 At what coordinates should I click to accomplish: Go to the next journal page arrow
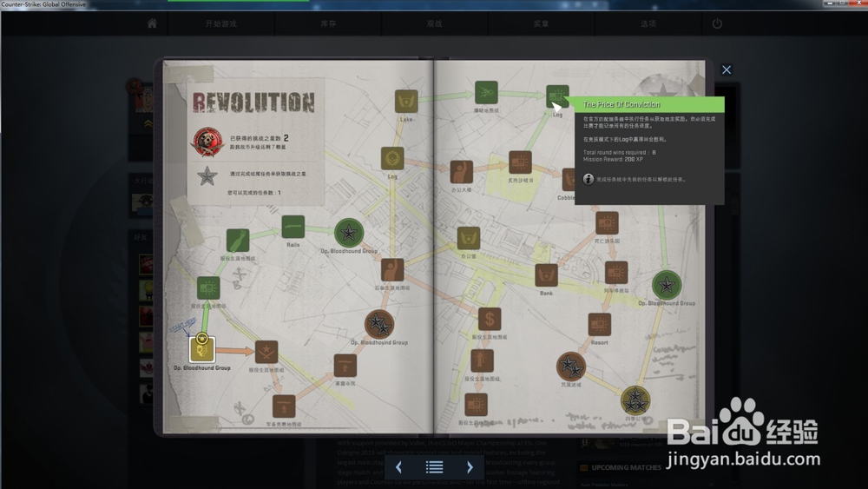point(470,467)
